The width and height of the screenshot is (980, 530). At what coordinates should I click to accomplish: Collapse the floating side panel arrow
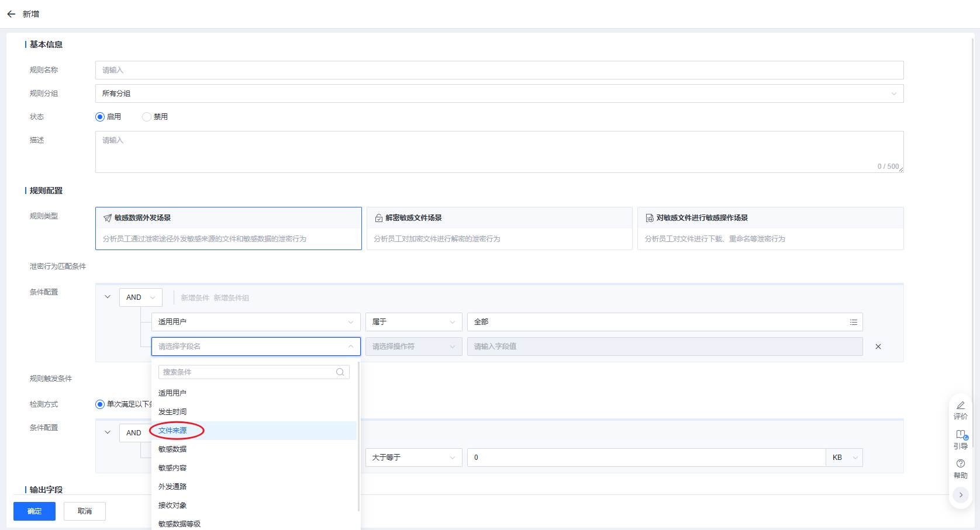pos(960,495)
